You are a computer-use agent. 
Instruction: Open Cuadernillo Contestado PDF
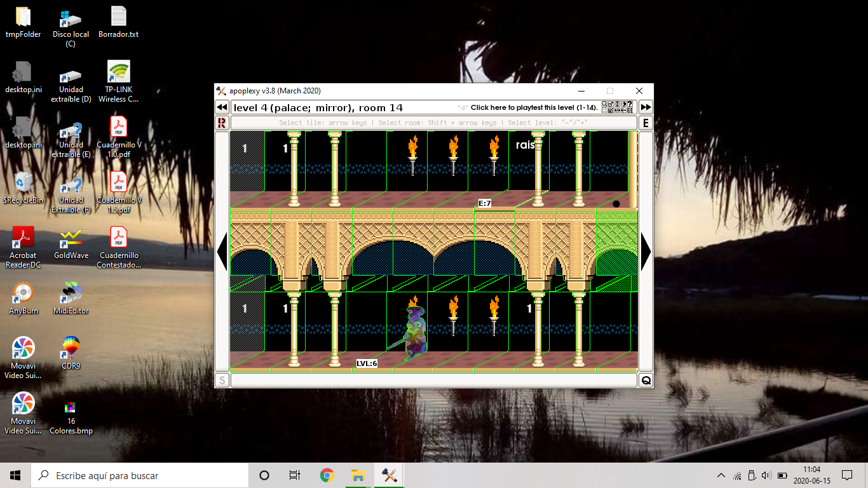point(119,248)
